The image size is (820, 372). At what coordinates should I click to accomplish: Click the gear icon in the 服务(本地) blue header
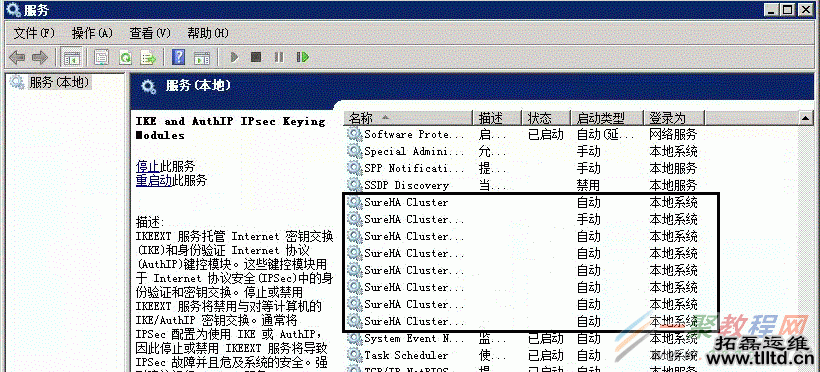[149, 86]
